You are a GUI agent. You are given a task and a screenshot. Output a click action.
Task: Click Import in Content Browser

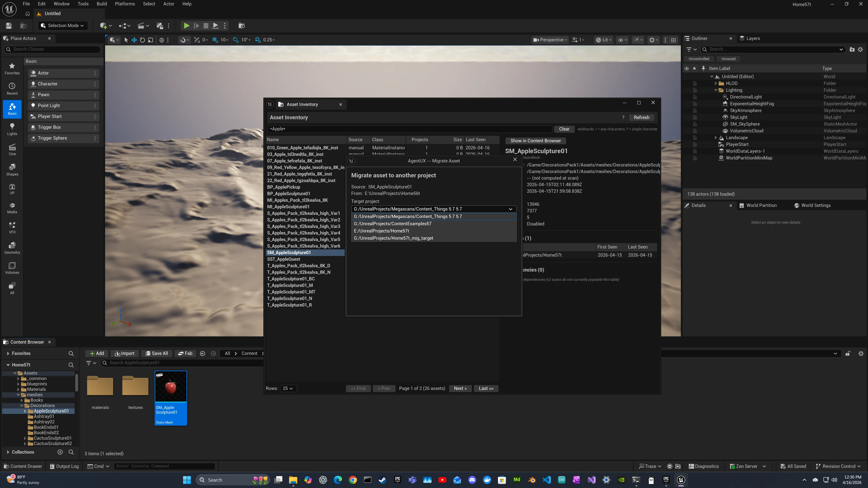124,354
